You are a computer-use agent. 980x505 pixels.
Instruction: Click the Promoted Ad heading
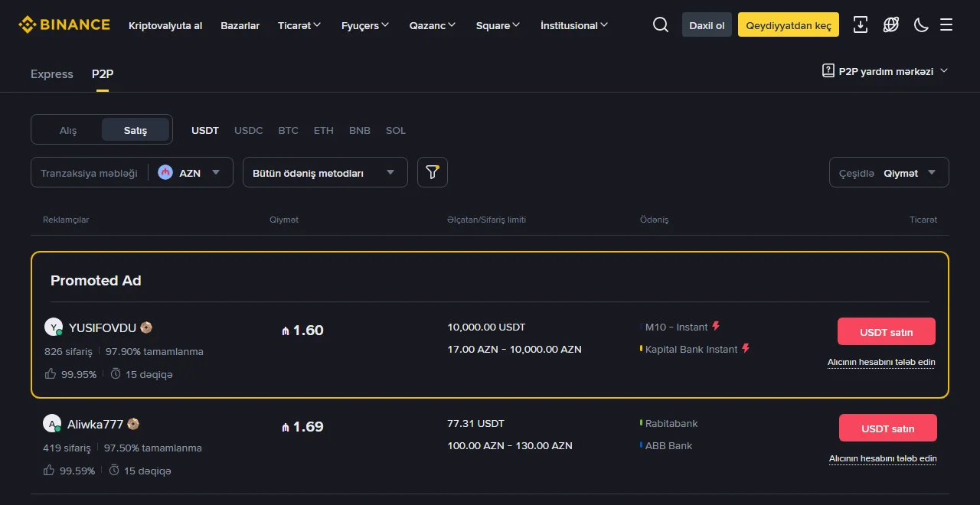96,280
